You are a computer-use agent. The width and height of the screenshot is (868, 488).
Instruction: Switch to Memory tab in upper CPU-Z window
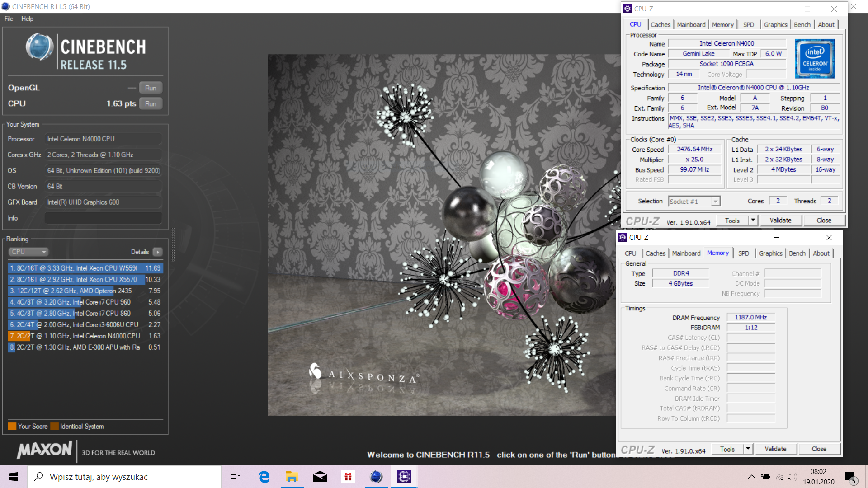point(722,25)
